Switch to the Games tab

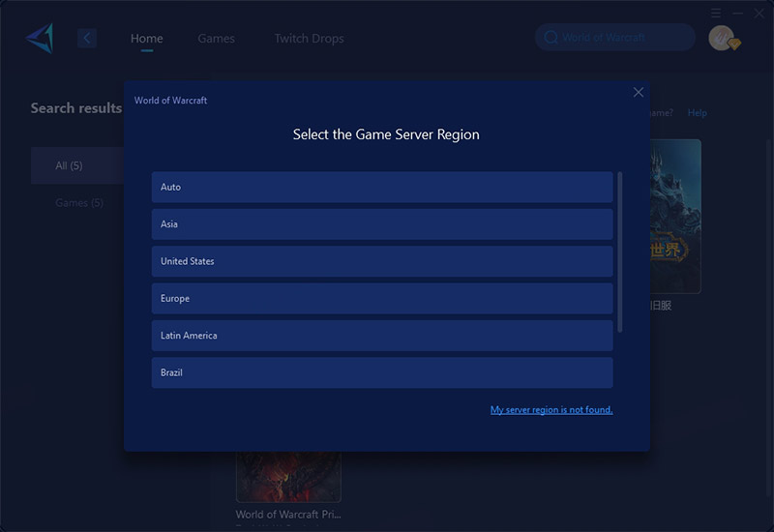(216, 38)
